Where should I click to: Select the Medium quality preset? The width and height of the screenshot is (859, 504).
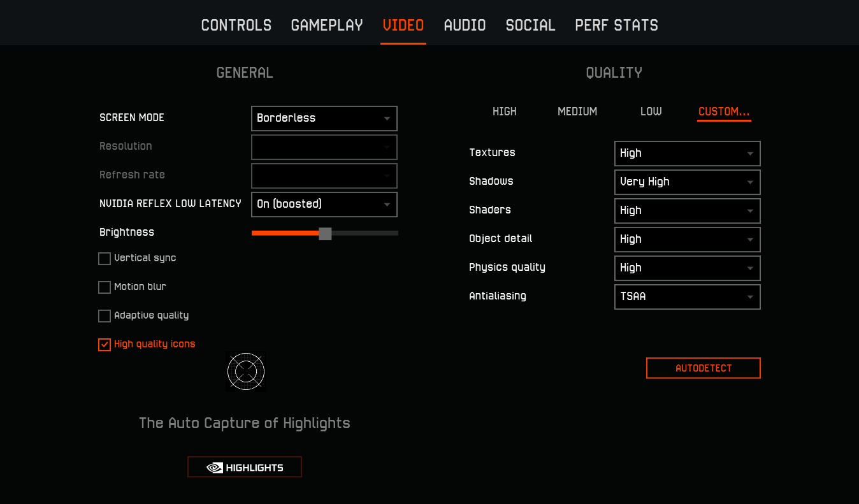(x=577, y=112)
